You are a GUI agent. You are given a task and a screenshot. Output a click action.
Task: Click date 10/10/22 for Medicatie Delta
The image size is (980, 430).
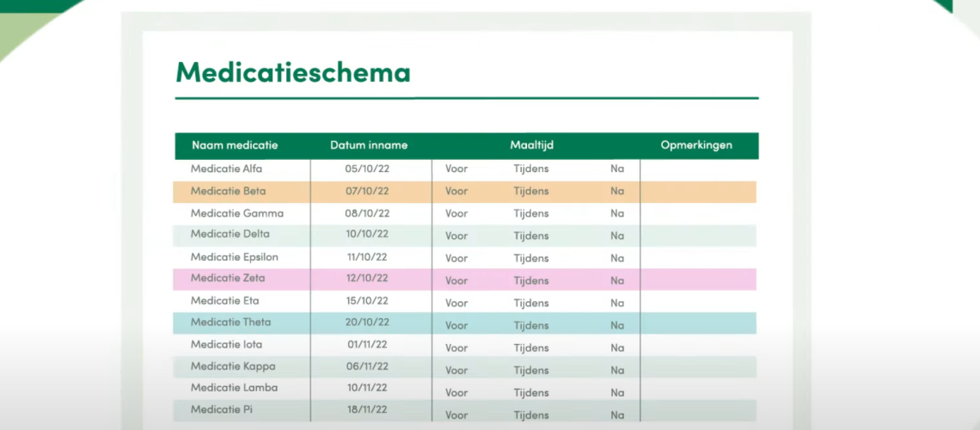coord(368,235)
